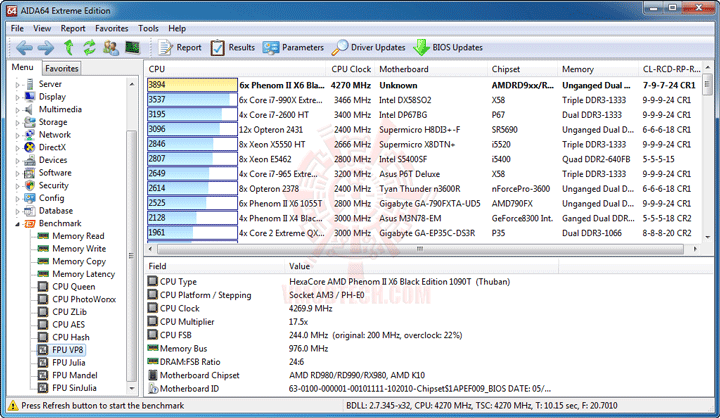This screenshot has width=720, height=418.
Task: Select the Security category icon
Action: 30,185
